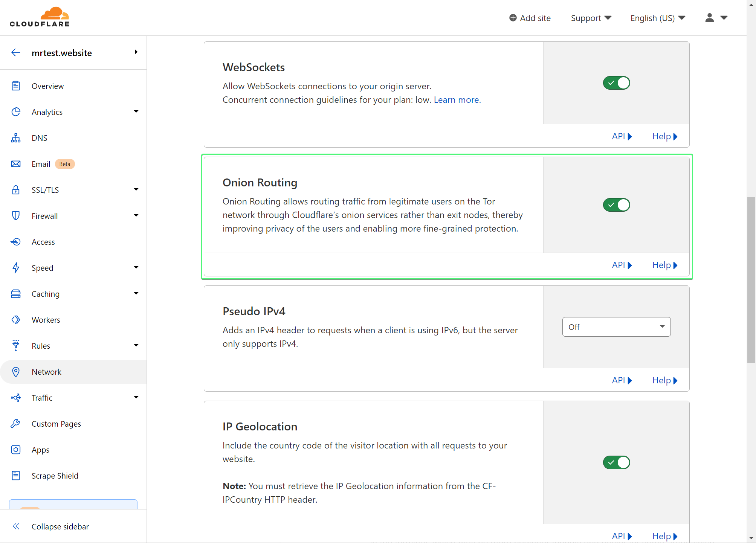Screen dimensions: 756x543
Task: Click the Overview clipboard icon
Action: click(16, 86)
